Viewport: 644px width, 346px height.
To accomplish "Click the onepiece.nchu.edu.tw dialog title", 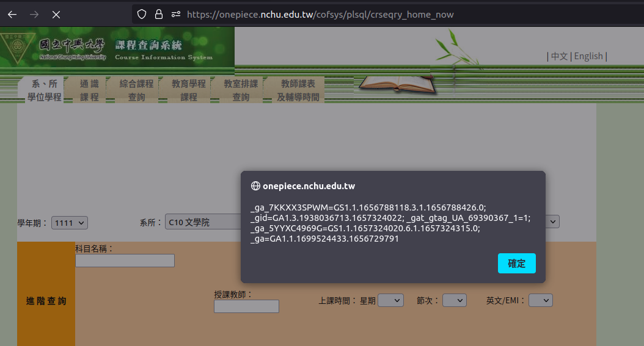I will click(x=309, y=186).
